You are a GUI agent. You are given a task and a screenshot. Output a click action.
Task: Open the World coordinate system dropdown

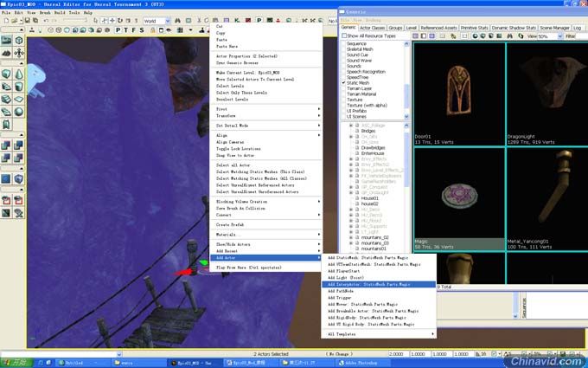(x=168, y=21)
